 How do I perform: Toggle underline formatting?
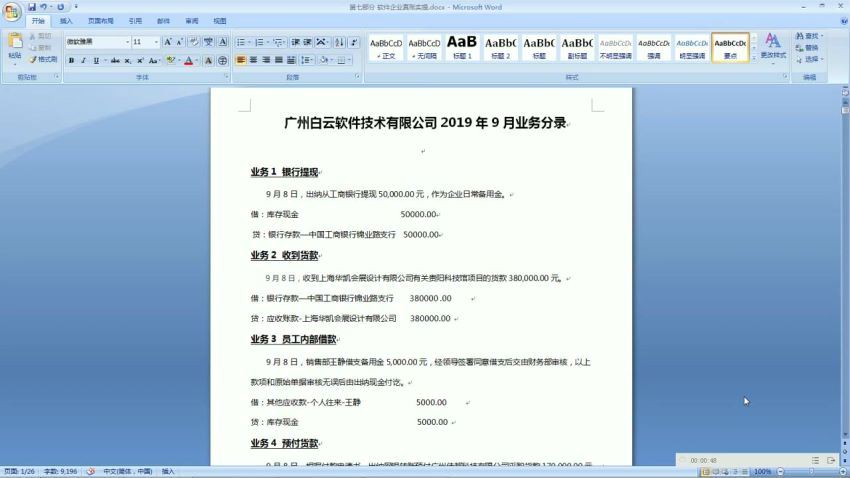pyautogui.click(x=96, y=61)
